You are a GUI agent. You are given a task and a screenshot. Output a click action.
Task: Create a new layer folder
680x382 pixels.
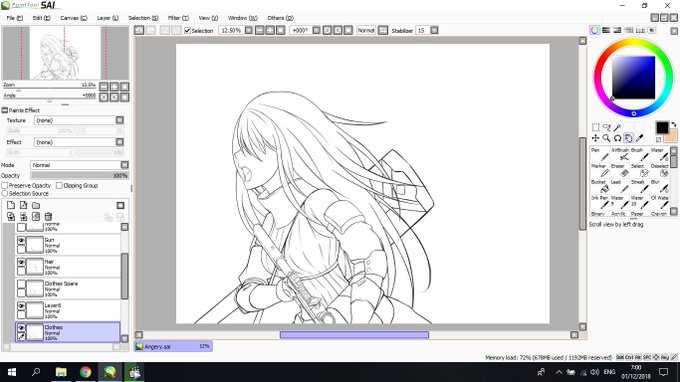[x=36, y=205]
